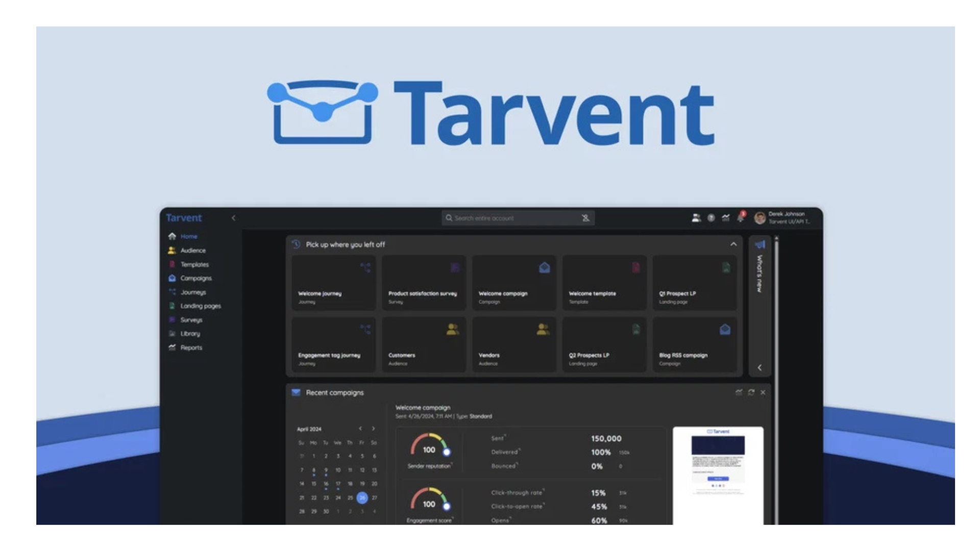
Task: Open the Q2 Prospects LP card
Action: [x=604, y=344]
